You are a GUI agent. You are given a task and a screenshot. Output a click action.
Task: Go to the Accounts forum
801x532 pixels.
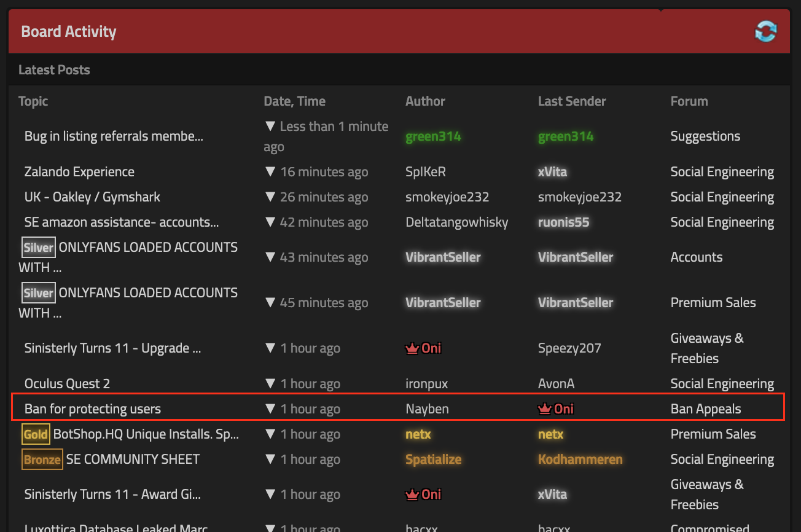(697, 257)
